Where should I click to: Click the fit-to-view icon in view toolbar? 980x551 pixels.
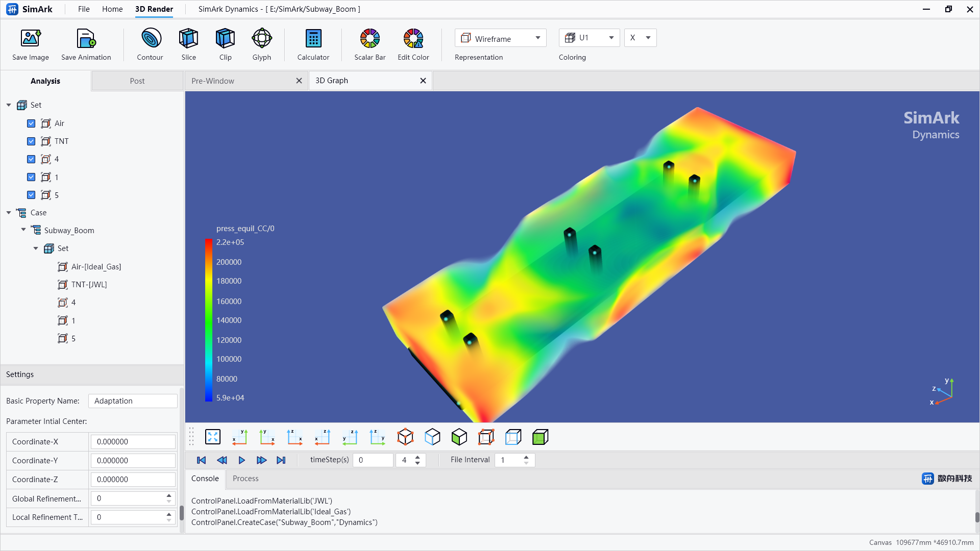pyautogui.click(x=213, y=437)
